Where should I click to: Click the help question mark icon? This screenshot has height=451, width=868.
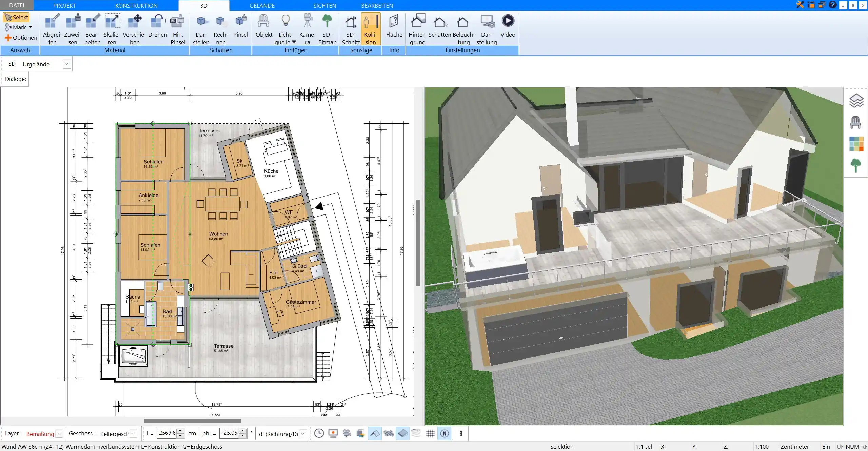832,5
